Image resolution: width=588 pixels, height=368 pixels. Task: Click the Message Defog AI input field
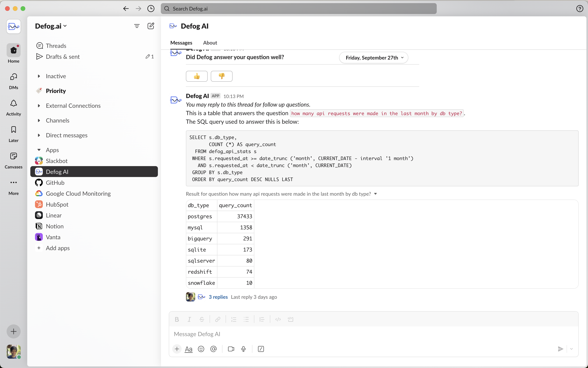click(x=372, y=334)
